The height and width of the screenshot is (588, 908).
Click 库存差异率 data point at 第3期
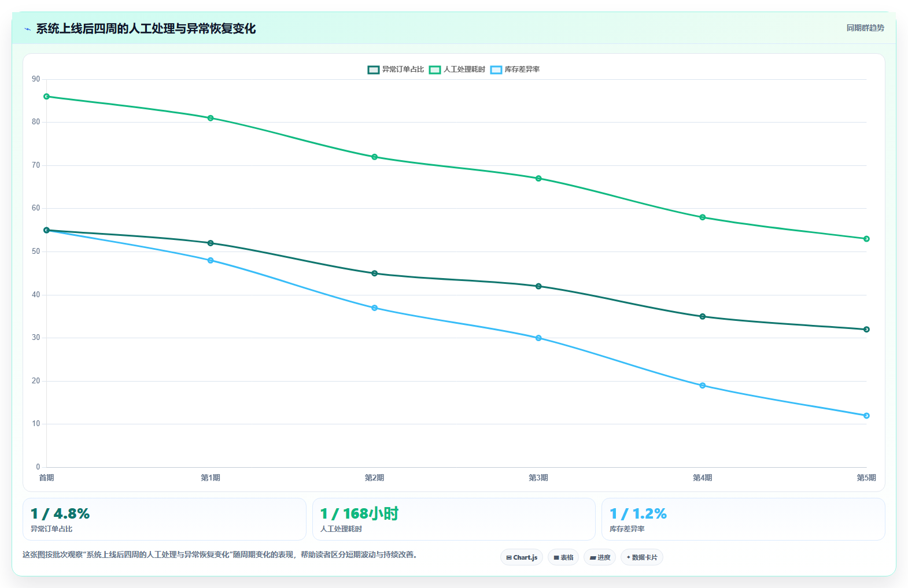click(538, 338)
